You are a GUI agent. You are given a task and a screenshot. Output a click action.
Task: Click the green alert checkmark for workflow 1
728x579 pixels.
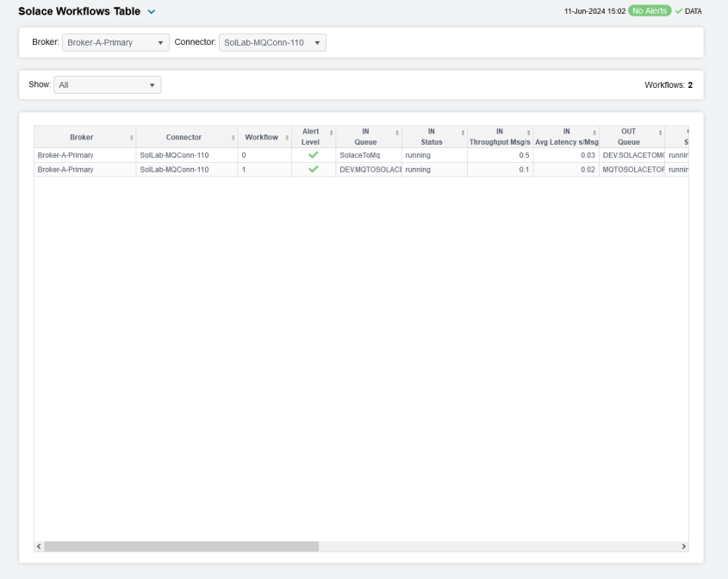coord(314,170)
